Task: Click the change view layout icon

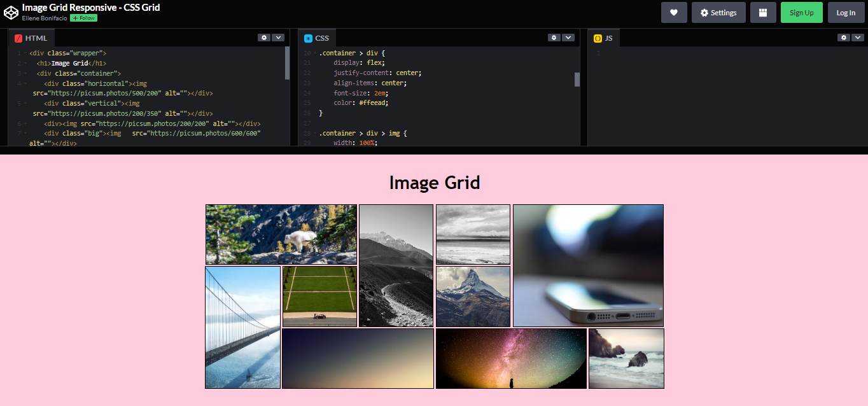Action: (763, 12)
